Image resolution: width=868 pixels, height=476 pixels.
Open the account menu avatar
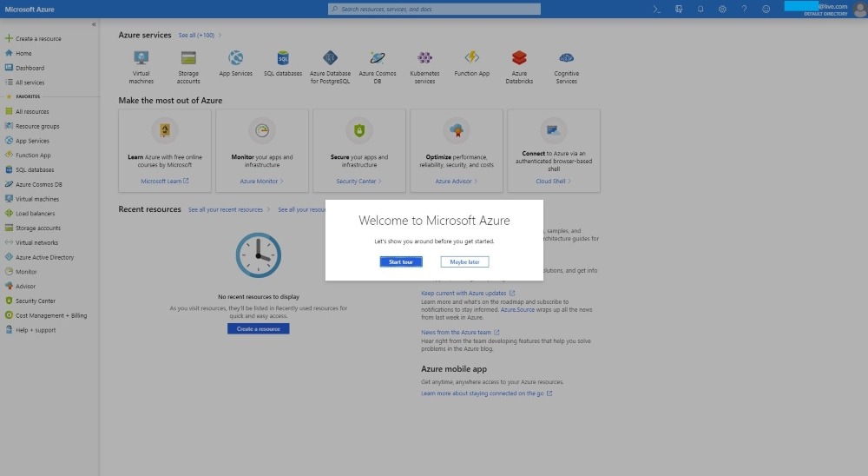(858, 9)
